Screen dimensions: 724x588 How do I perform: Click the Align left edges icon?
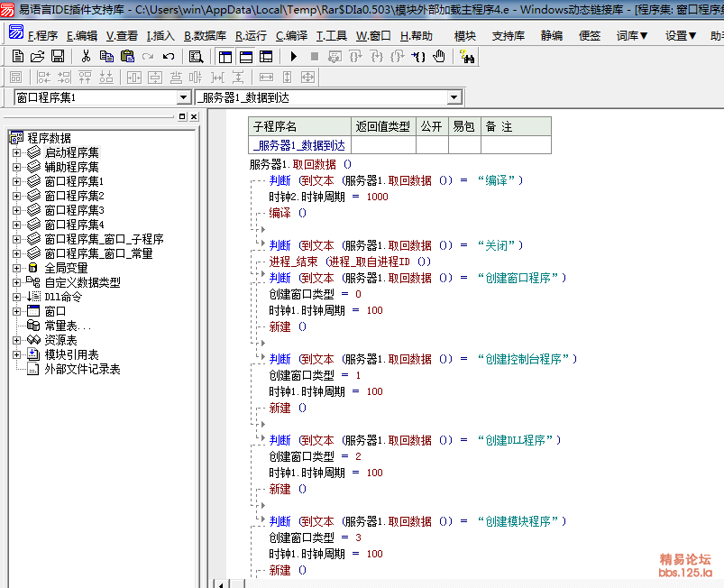43,78
